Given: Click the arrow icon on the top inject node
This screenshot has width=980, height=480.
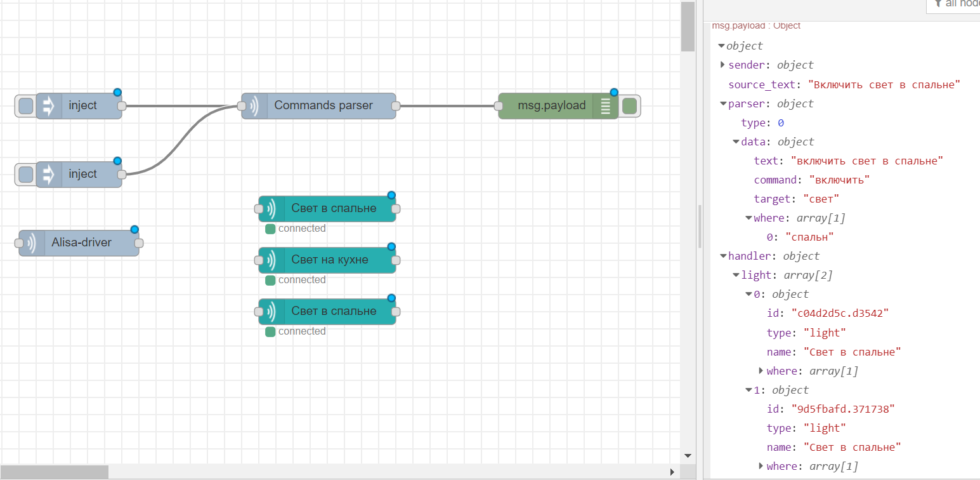Looking at the screenshot, I should (49, 106).
